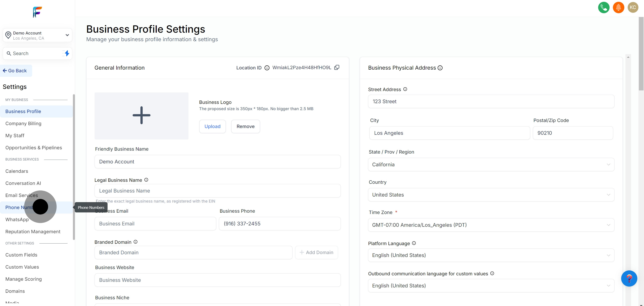
Task: Click the large plus logo placeholder
Action: point(142,116)
